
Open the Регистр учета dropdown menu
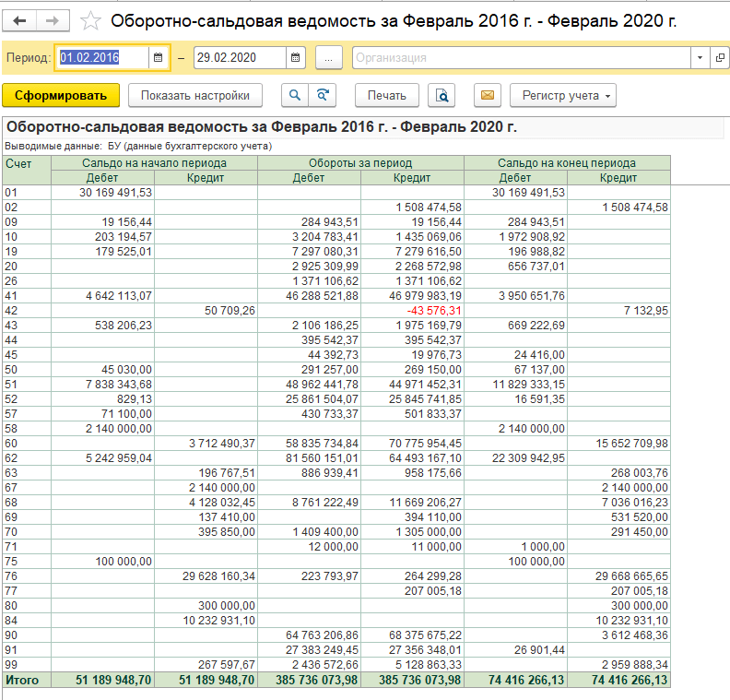[563, 96]
